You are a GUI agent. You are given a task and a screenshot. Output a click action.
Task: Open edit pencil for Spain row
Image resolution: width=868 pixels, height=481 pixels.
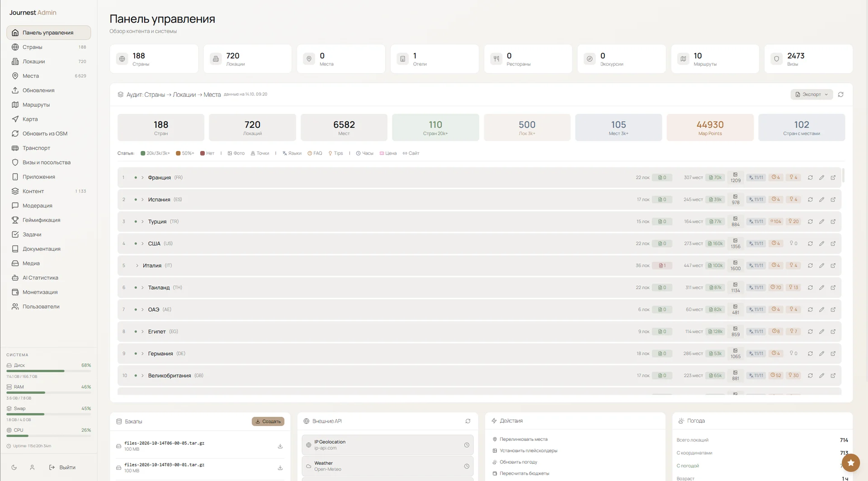coord(821,199)
